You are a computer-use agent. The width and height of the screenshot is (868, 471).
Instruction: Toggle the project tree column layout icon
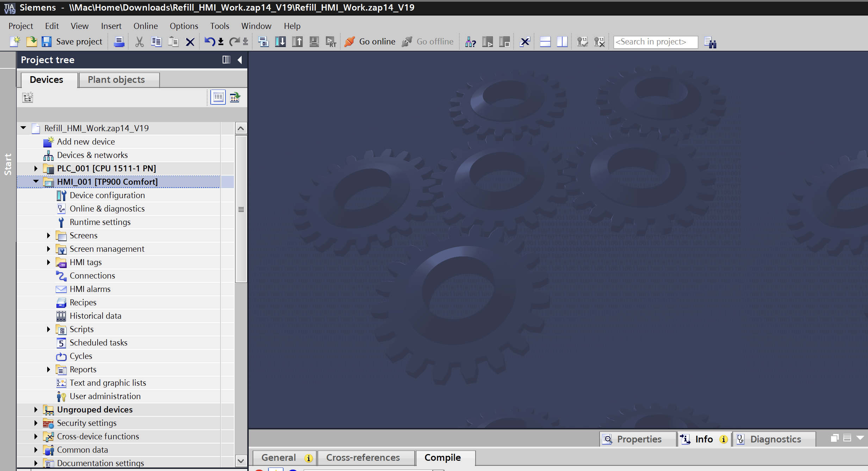pos(226,60)
